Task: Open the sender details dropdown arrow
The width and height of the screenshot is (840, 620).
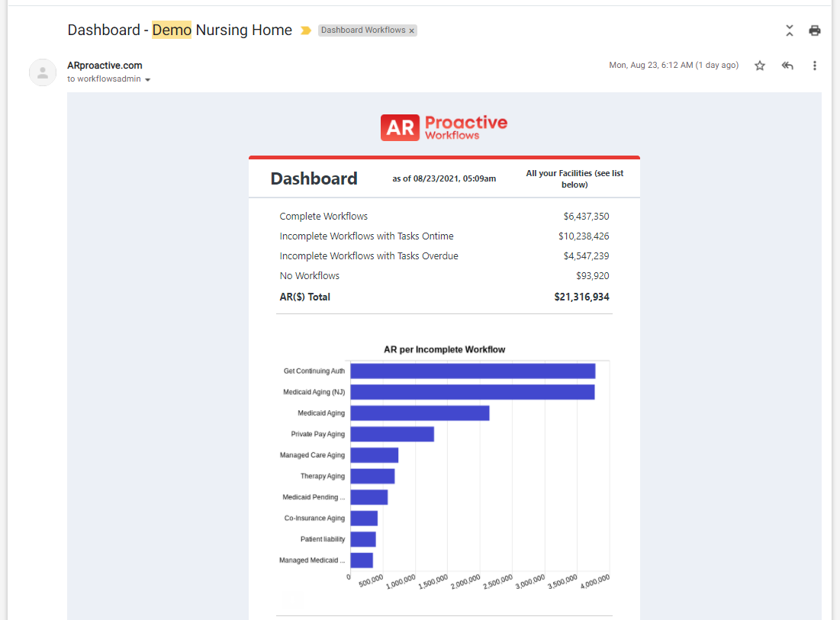Action: point(146,79)
